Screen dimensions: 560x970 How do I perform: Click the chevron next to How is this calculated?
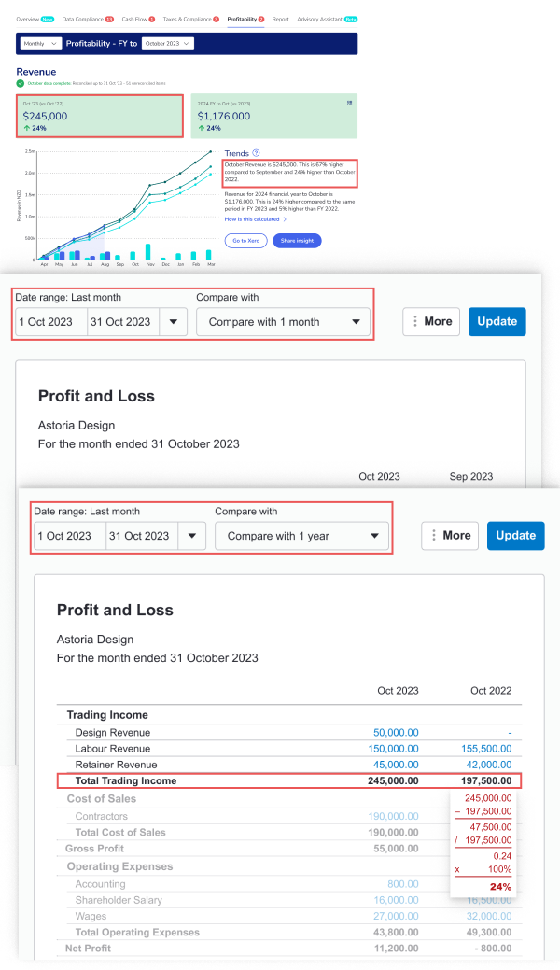coord(285,219)
